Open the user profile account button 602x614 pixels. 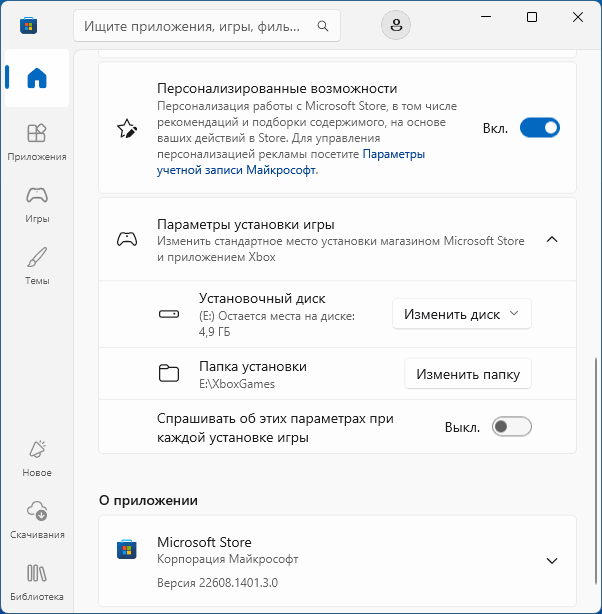[x=396, y=25]
